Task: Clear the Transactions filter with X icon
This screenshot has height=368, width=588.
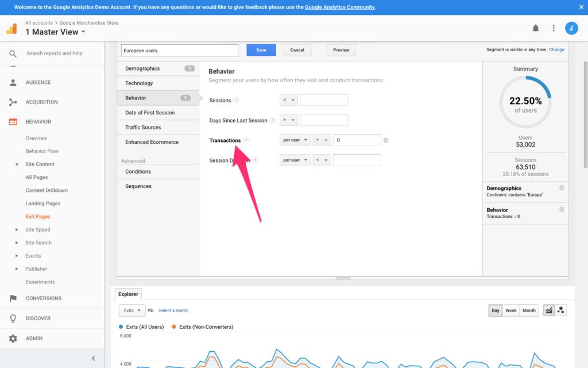Action: (x=386, y=140)
